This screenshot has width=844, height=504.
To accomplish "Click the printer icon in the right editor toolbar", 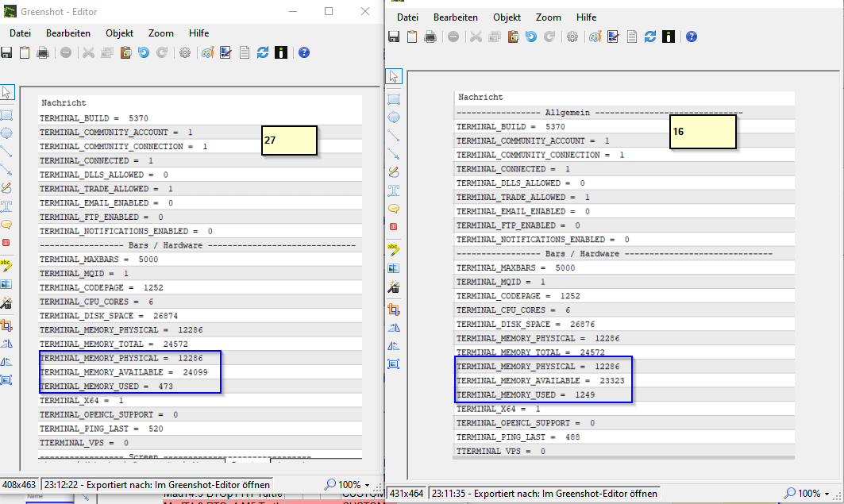I will [x=430, y=37].
